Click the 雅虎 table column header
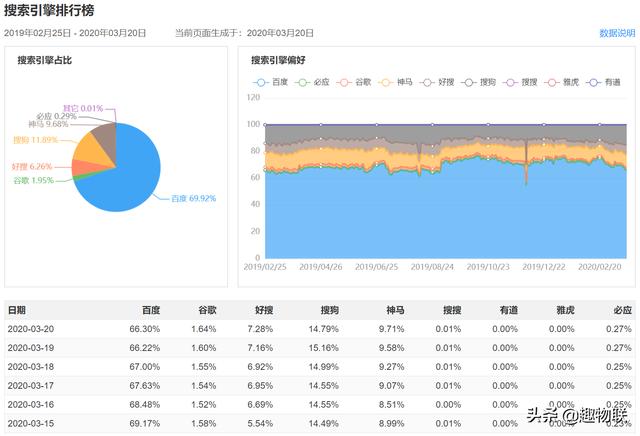 pyautogui.click(x=565, y=310)
